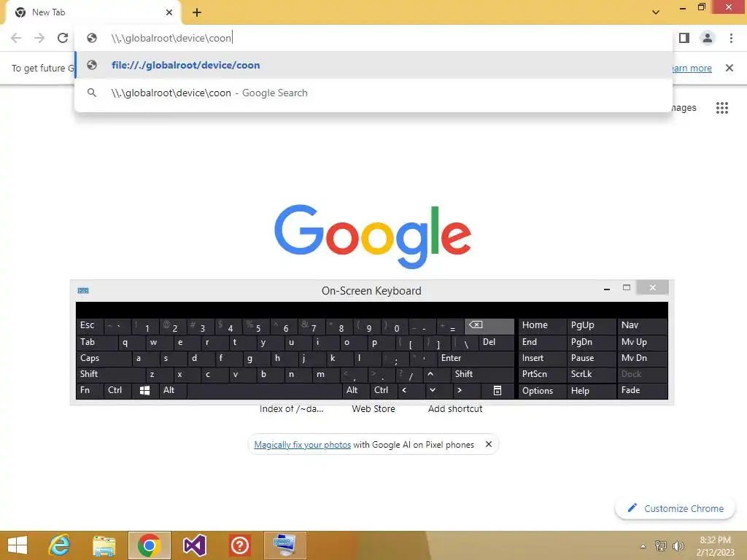Toggle the right Alt key
The width and height of the screenshot is (747, 560).
356,391
